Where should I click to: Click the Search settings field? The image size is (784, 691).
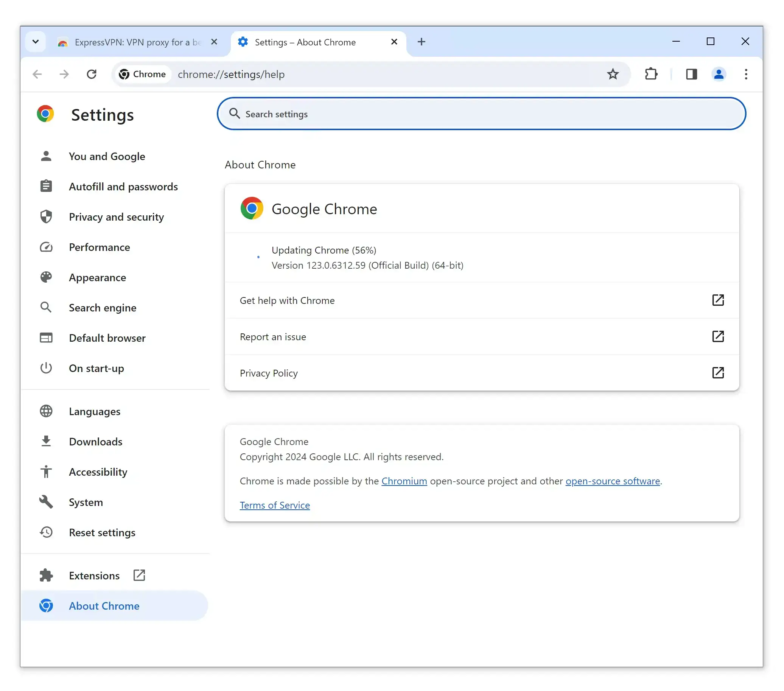[481, 114]
